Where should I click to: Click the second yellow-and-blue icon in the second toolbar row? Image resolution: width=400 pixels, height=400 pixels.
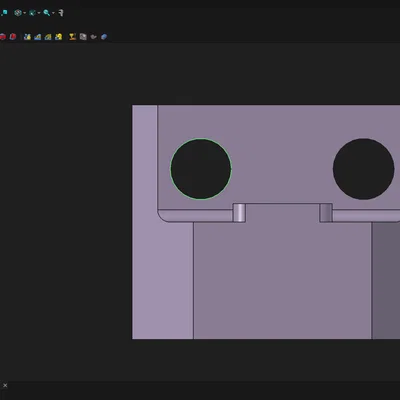38,37
